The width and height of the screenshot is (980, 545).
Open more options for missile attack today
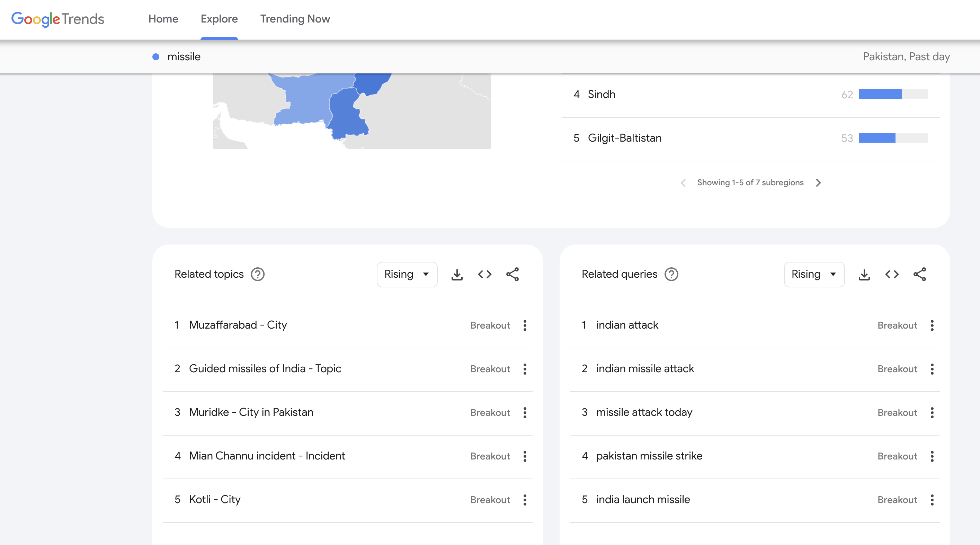point(932,413)
